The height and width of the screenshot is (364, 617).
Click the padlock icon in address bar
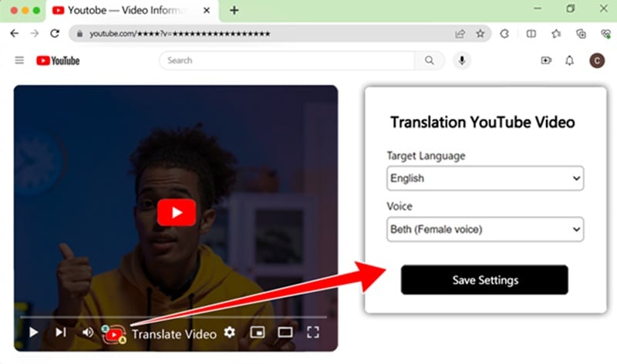pyautogui.click(x=80, y=34)
